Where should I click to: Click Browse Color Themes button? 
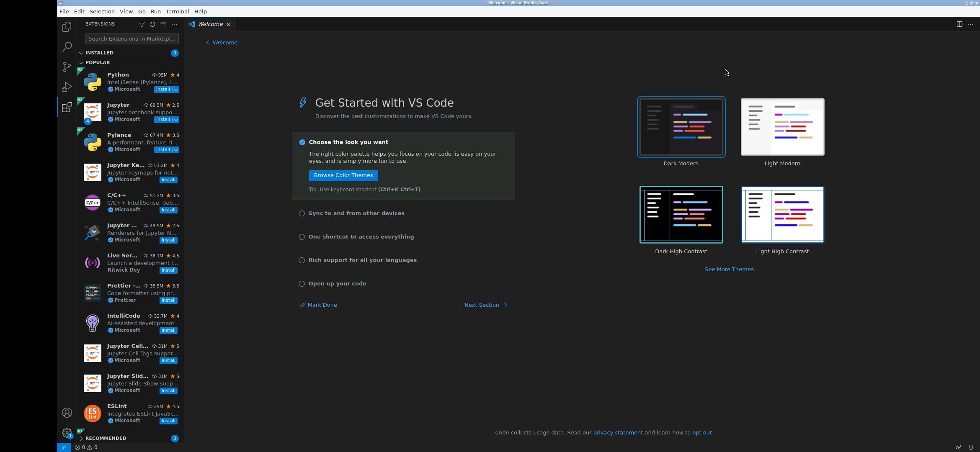point(343,175)
